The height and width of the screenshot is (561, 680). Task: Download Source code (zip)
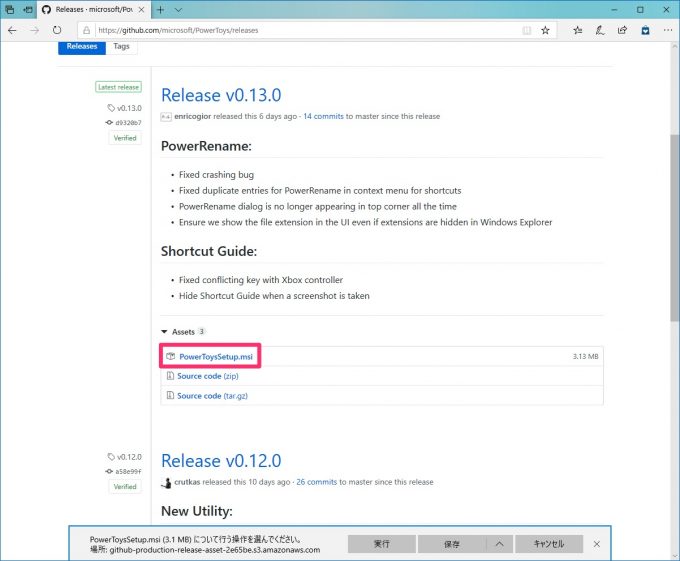tap(208, 376)
